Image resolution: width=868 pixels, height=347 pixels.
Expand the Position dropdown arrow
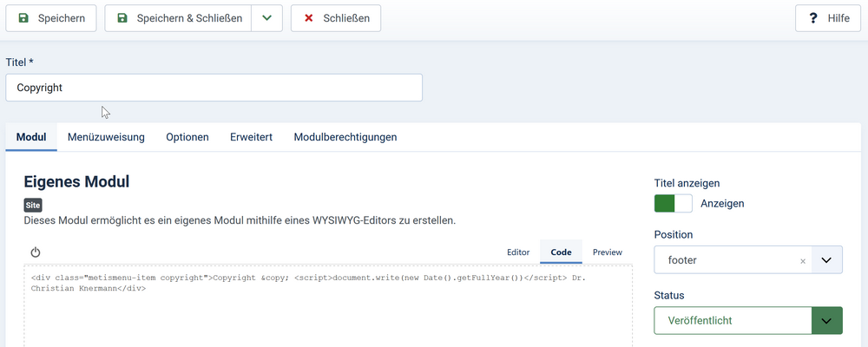pyautogui.click(x=826, y=259)
